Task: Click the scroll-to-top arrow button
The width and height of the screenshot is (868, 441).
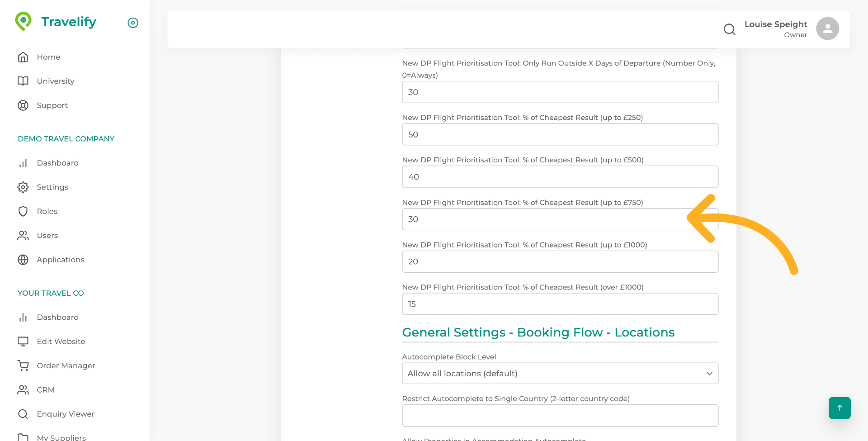Action: 840,408
